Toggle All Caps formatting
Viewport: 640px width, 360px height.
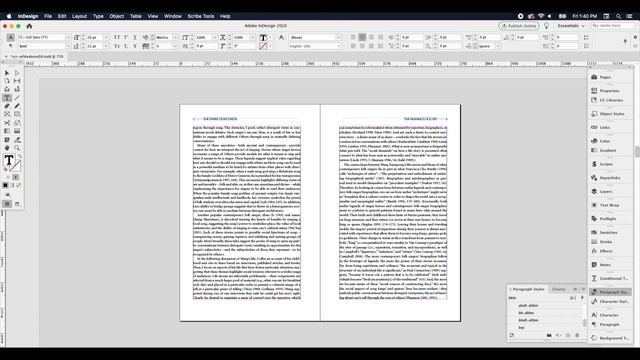[x=117, y=37]
